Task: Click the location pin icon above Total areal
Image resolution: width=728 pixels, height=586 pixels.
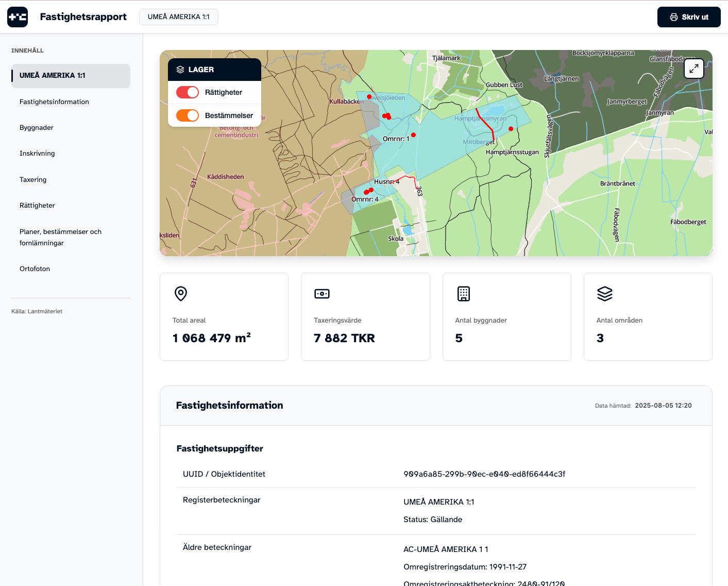Action: 181,294
